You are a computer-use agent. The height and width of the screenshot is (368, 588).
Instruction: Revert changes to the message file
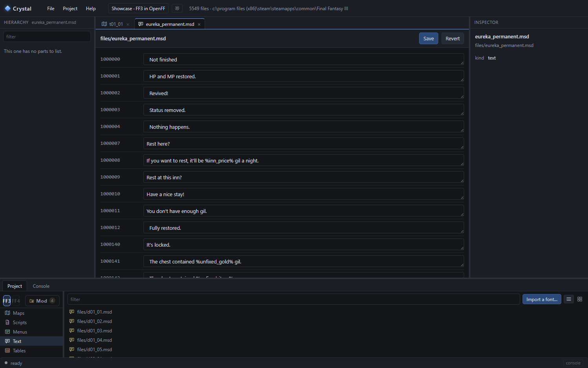(x=453, y=38)
